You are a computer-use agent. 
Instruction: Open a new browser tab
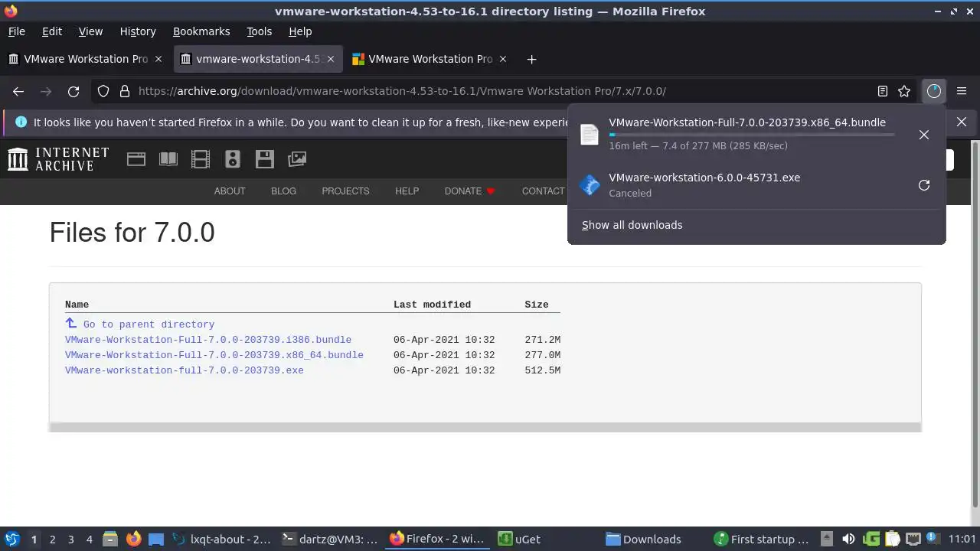(531, 59)
